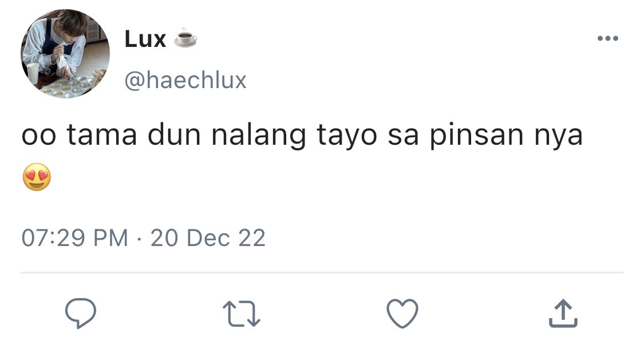Like the tweet with the heart icon

(402, 314)
